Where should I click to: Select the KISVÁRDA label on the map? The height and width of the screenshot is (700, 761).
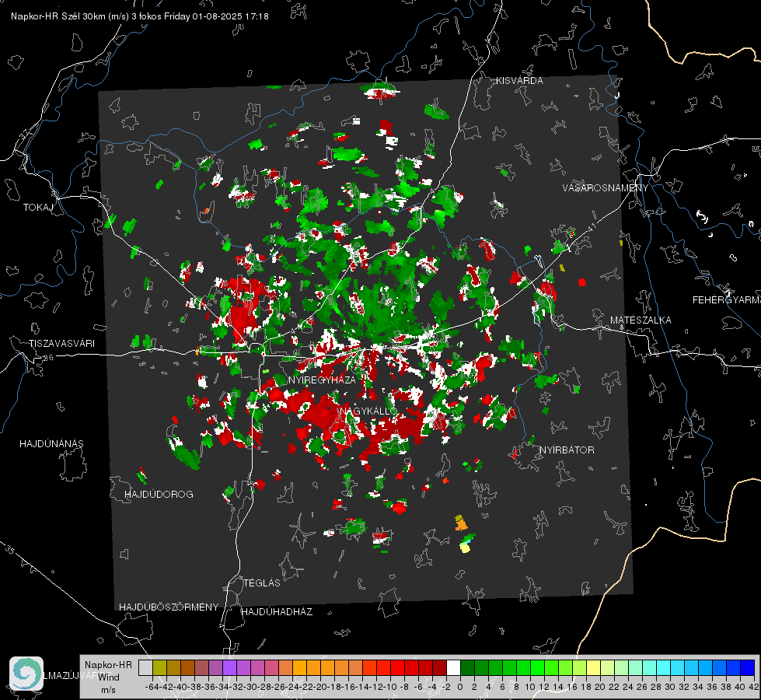[519, 81]
